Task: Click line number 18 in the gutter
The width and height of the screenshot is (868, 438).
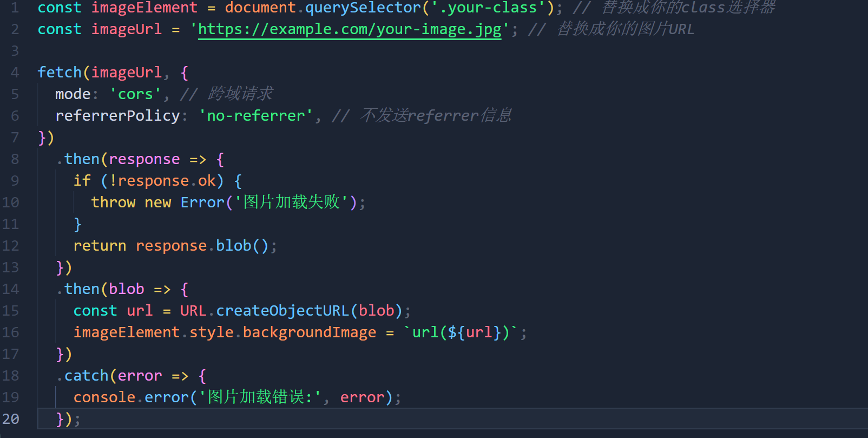Action: pos(11,376)
